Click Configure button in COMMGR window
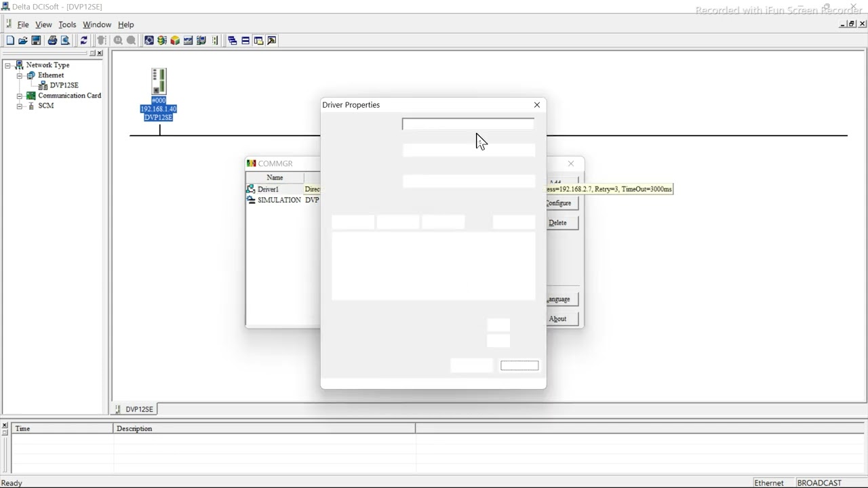 click(561, 203)
